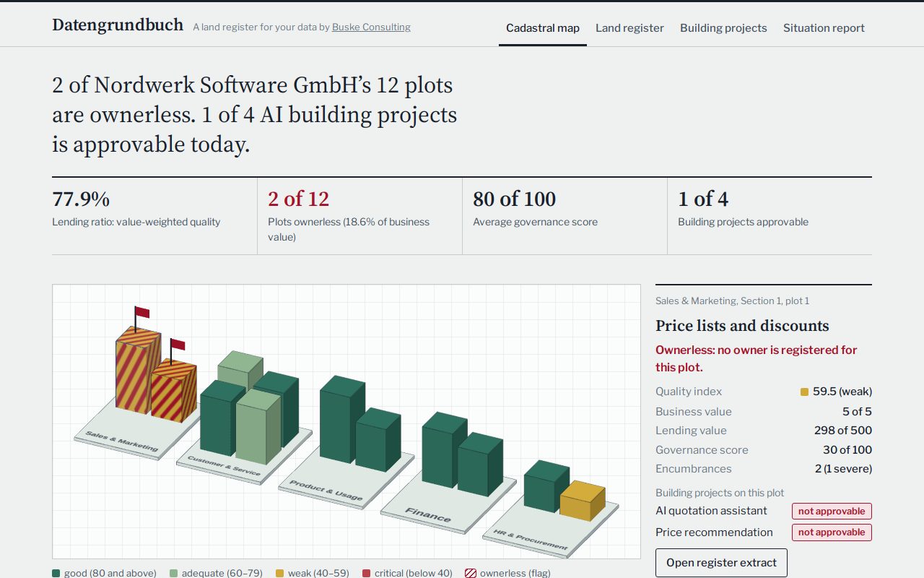Screen dimensions: 924x578
Task: Open the Land register tab
Action: coord(629,28)
